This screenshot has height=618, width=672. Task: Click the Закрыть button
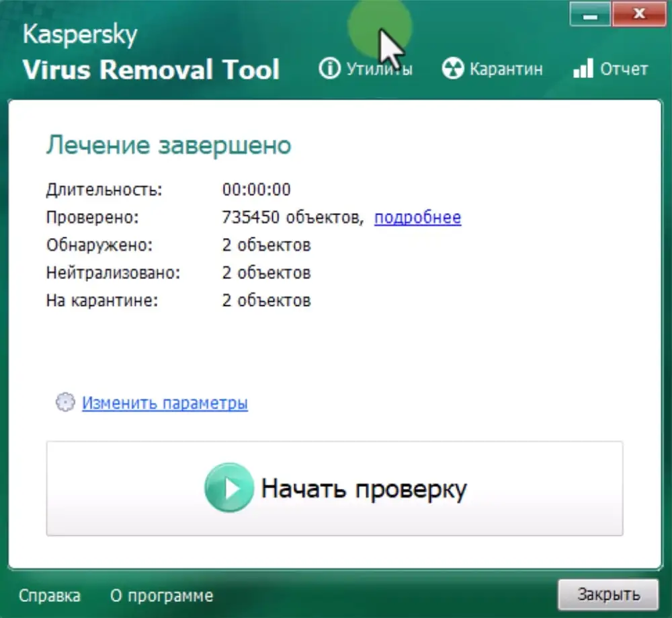coord(608,594)
